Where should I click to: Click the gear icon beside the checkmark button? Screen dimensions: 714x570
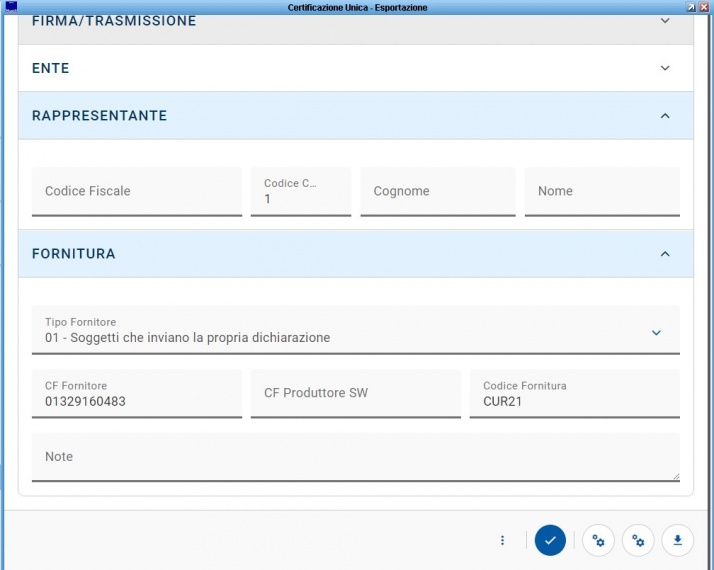[x=598, y=540]
